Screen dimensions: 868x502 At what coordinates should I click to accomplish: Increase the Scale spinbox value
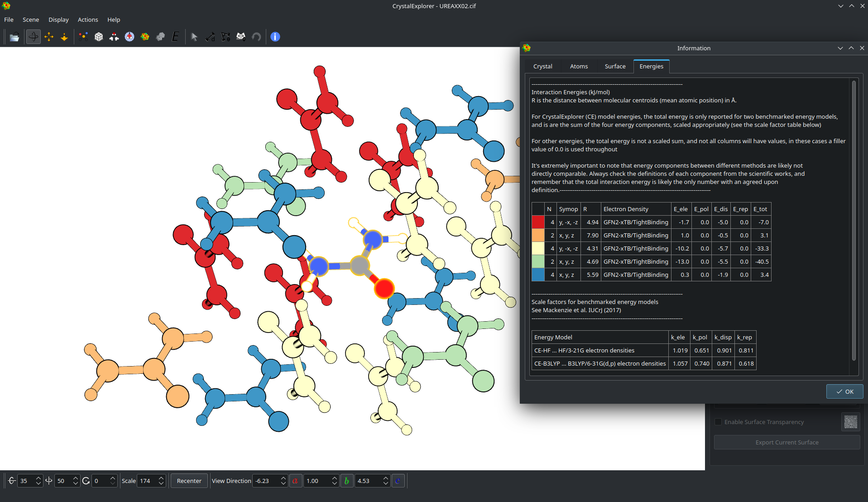(x=161, y=478)
